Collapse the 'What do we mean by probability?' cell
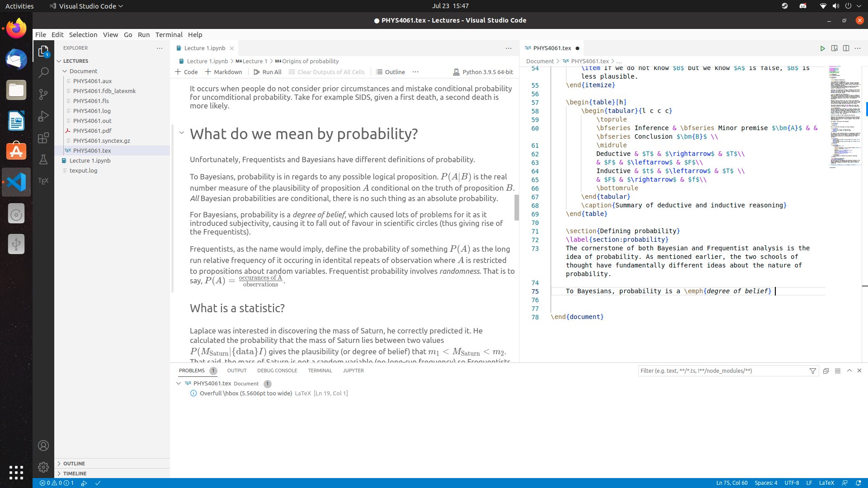Screen dimensions: 868x488 click(x=181, y=133)
